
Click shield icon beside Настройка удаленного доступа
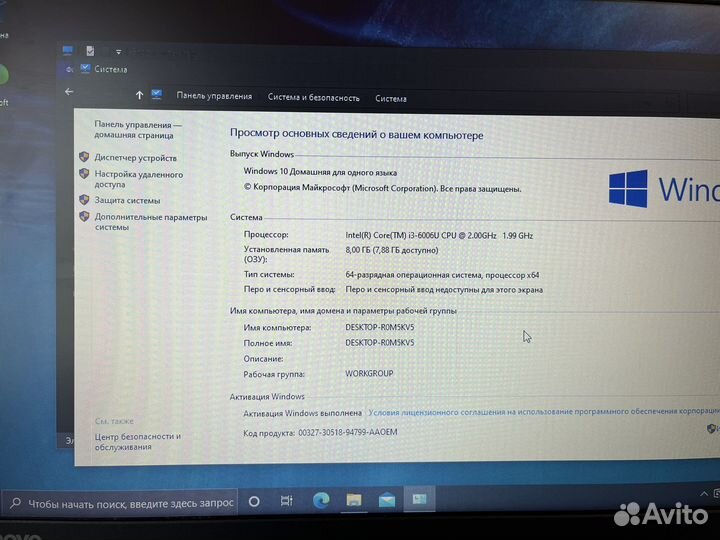coord(84,174)
